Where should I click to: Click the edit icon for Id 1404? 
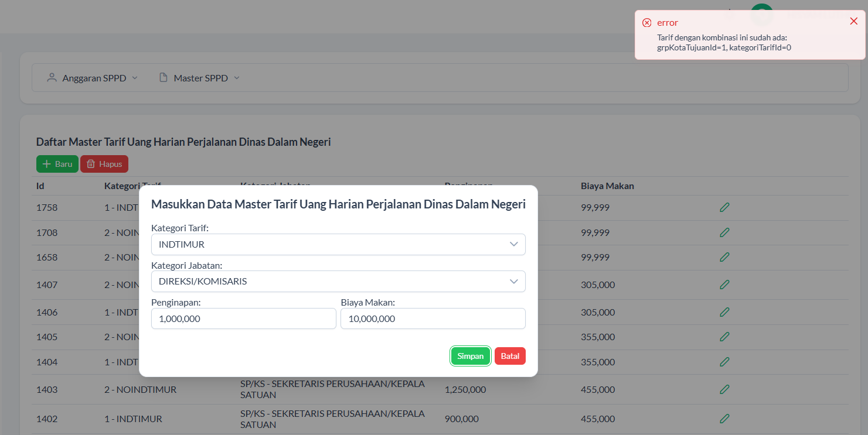click(x=724, y=362)
